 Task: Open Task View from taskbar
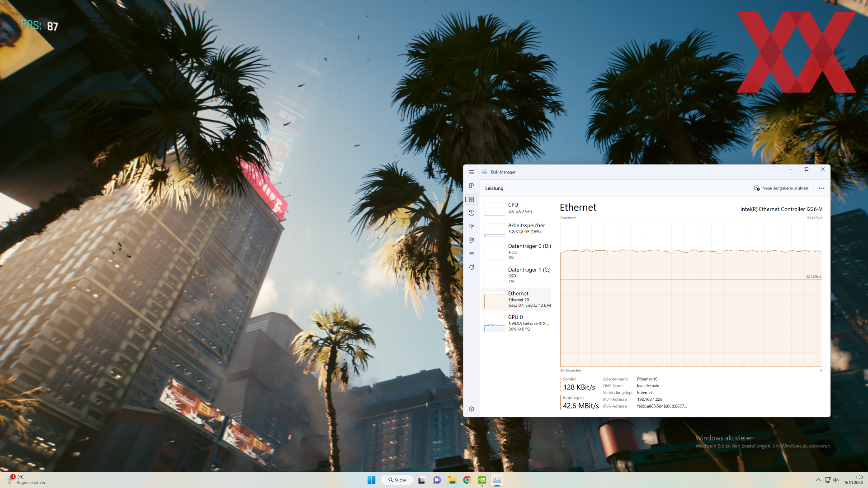coord(422,480)
